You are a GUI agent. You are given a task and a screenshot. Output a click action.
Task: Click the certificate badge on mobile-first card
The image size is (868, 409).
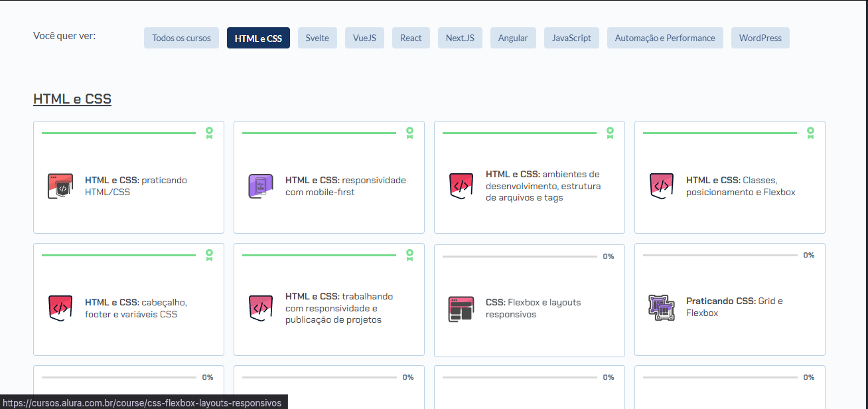409,133
